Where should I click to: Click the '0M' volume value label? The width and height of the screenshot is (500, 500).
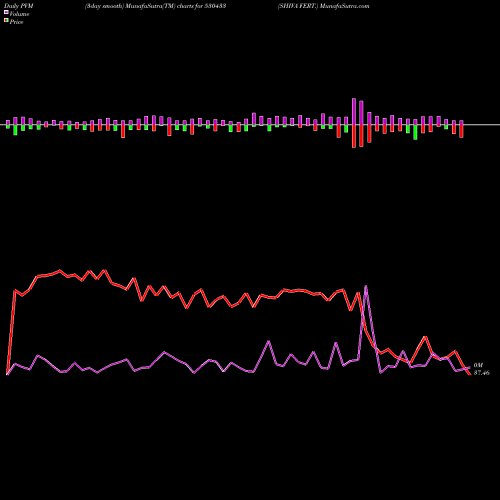(478, 365)
